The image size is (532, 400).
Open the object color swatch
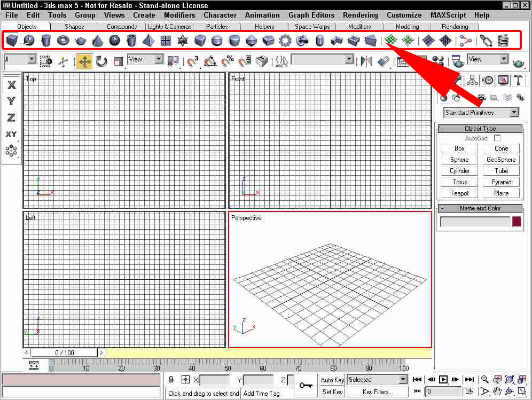click(517, 222)
